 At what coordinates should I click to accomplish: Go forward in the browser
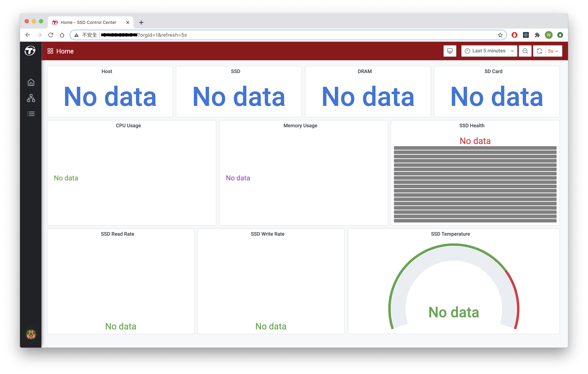(39, 35)
